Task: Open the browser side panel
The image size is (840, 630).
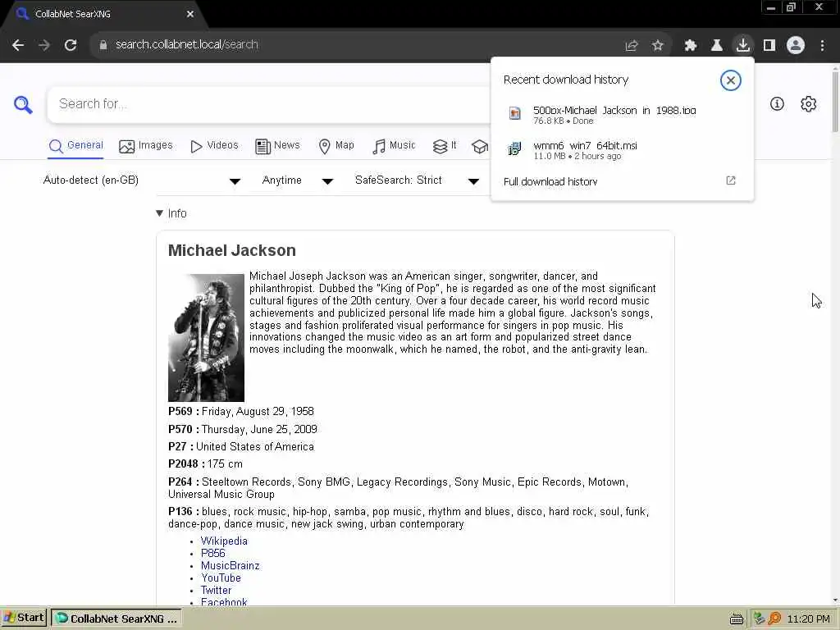Action: [769, 46]
